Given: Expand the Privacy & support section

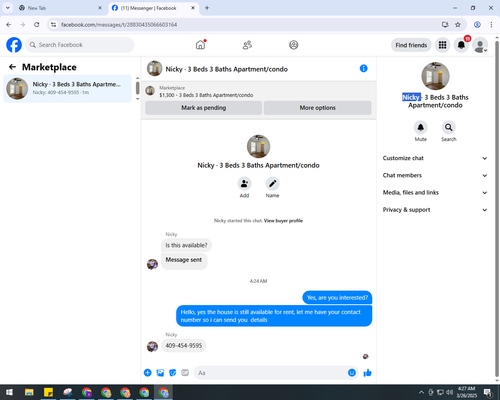Looking at the screenshot, I should click(x=435, y=210).
